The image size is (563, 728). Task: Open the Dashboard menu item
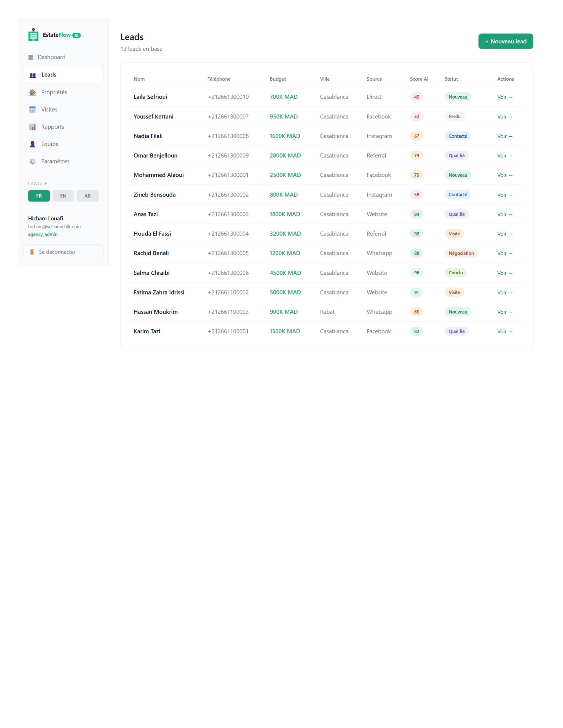(x=63, y=57)
